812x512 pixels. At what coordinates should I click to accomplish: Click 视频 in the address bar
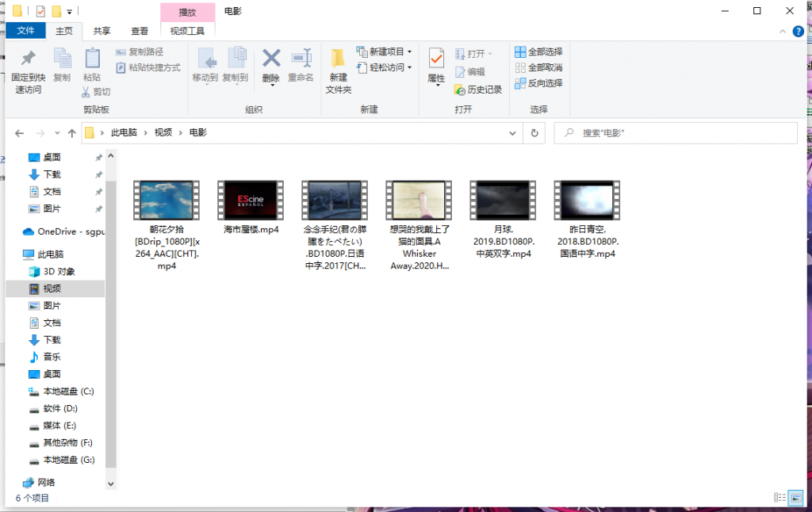click(x=163, y=132)
